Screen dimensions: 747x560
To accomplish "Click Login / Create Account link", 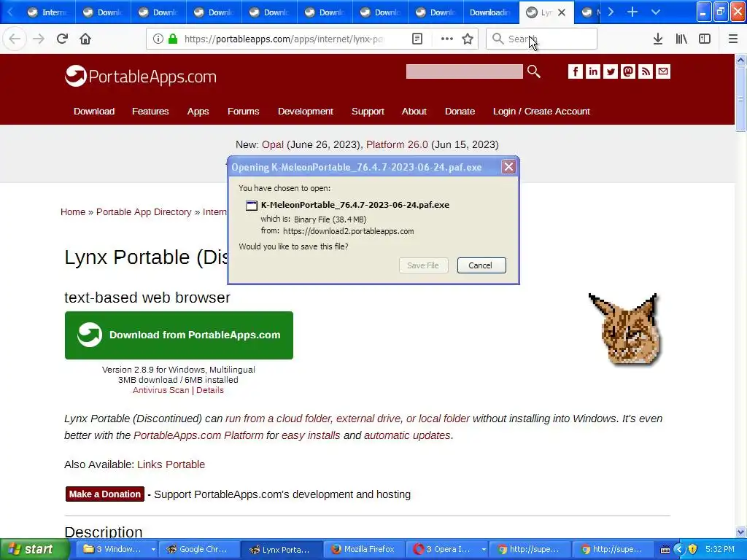I will click(x=541, y=111).
